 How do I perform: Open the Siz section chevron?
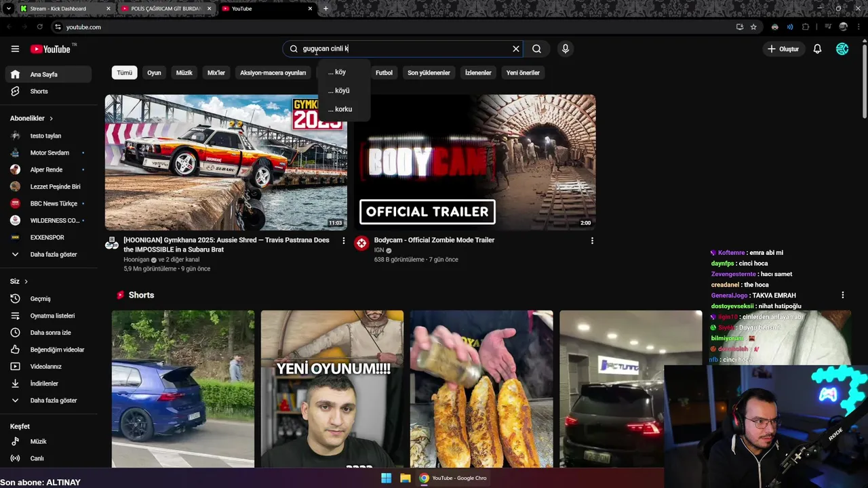tap(26, 281)
